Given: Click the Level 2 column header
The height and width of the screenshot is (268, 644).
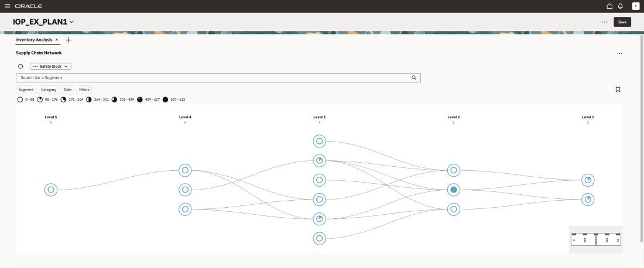Looking at the screenshot, I should coord(453,118).
